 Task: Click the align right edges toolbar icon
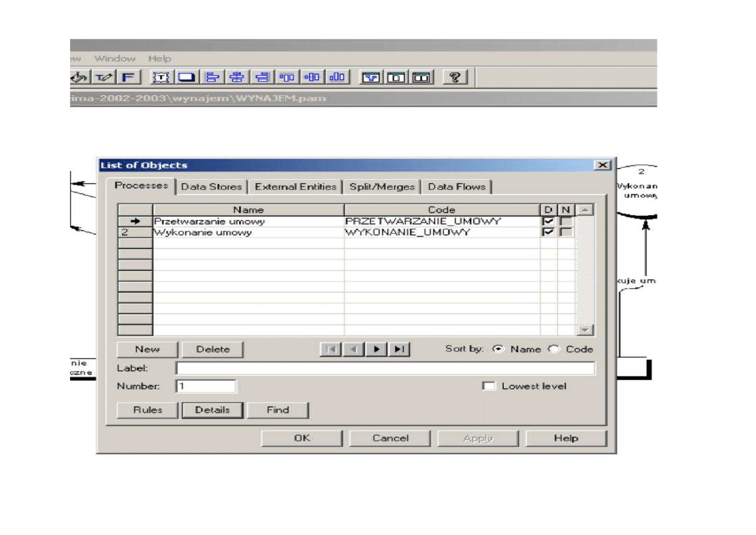point(262,77)
